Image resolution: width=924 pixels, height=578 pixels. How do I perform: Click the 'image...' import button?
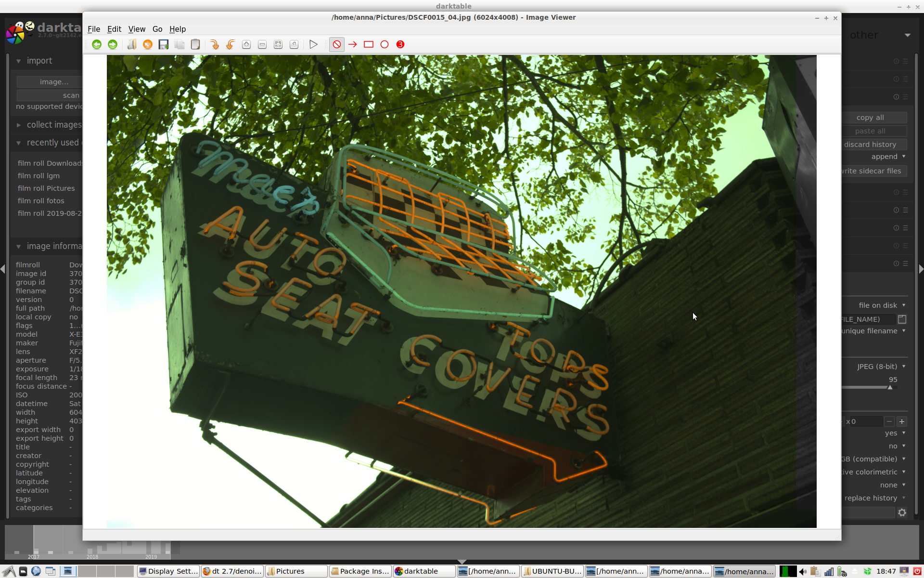[x=50, y=82]
